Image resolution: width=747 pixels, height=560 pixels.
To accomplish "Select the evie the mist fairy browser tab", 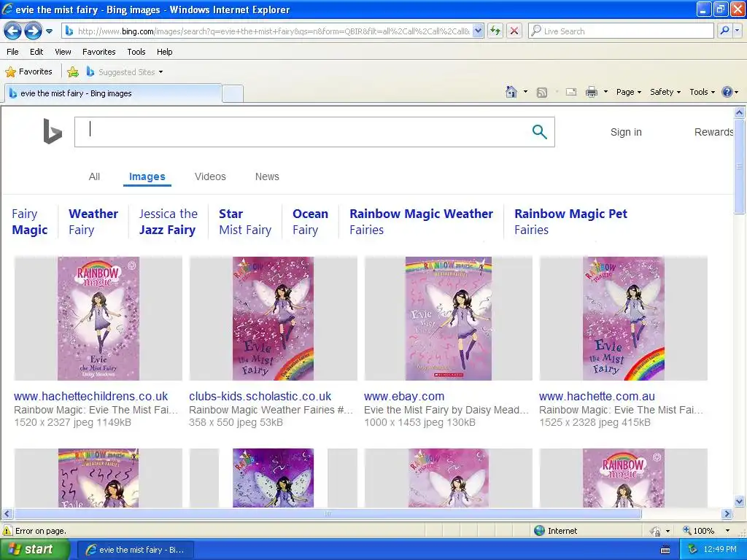I will (113, 93).
